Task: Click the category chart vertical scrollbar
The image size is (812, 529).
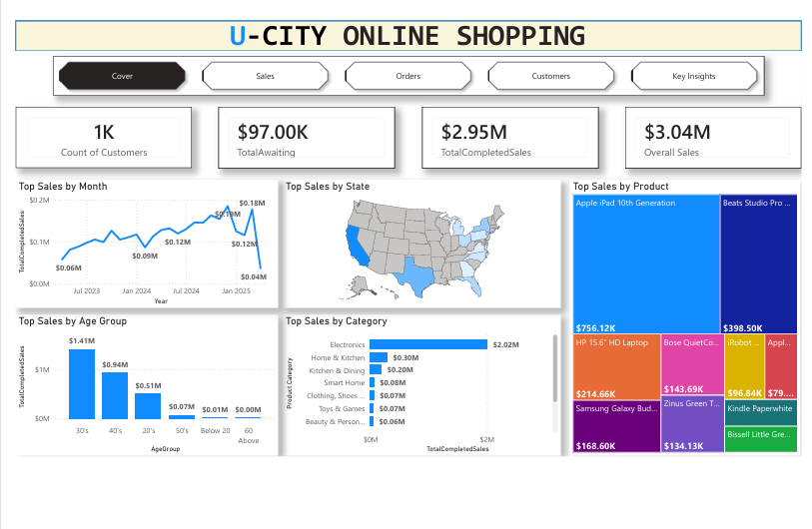Action: pyautogui.click(x=555, y=368)
